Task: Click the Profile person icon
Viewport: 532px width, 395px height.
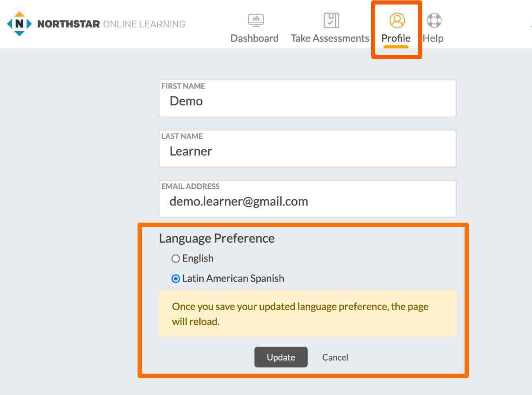Action: (397, 20)
